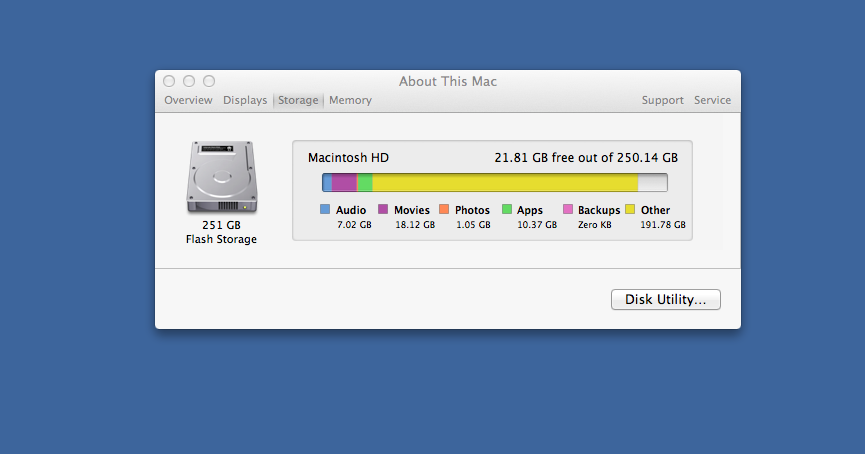Switch to the Overview tab
The height and width of the screenshot is (454, 865).
(x=188, y=100)
